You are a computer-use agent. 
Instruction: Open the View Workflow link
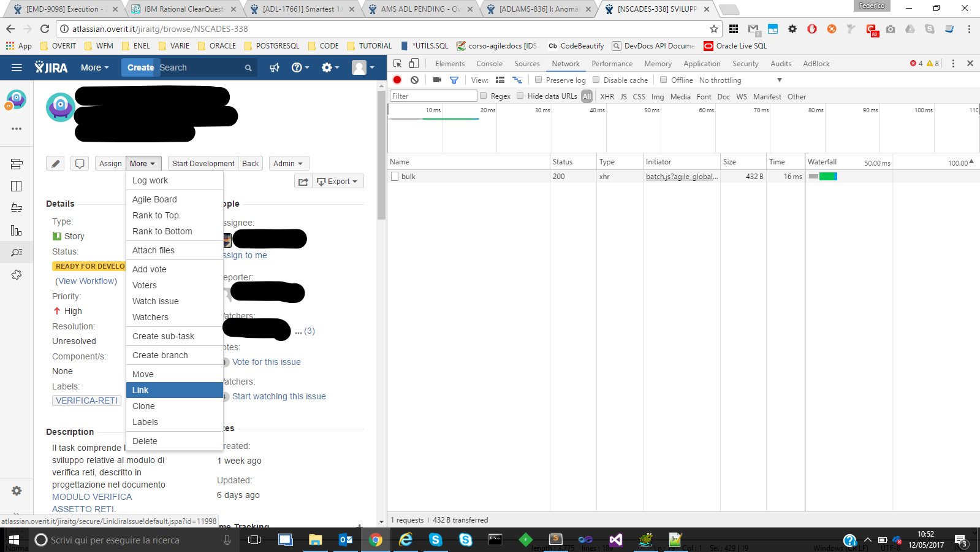pos(86,281)
